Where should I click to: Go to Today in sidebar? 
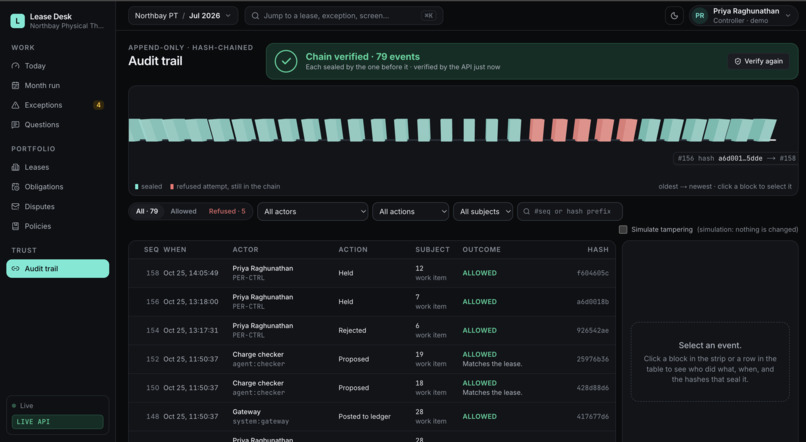coord(58,66)
